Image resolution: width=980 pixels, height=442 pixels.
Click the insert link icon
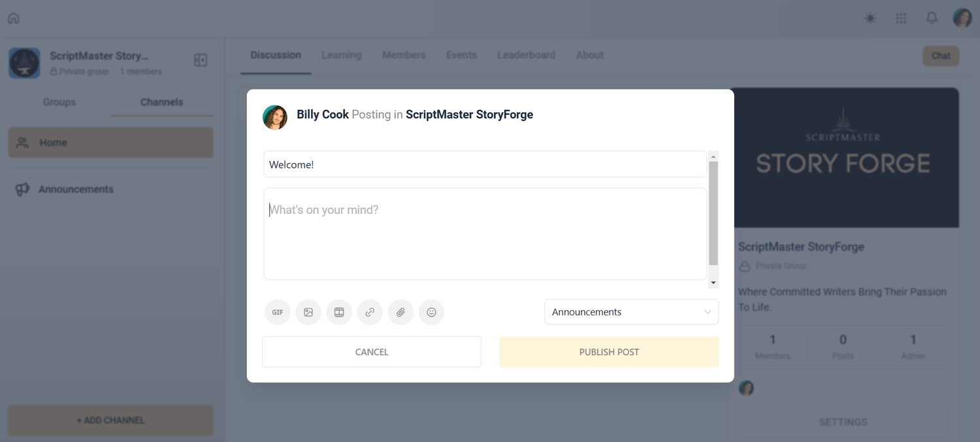click(x=370, y=312)
